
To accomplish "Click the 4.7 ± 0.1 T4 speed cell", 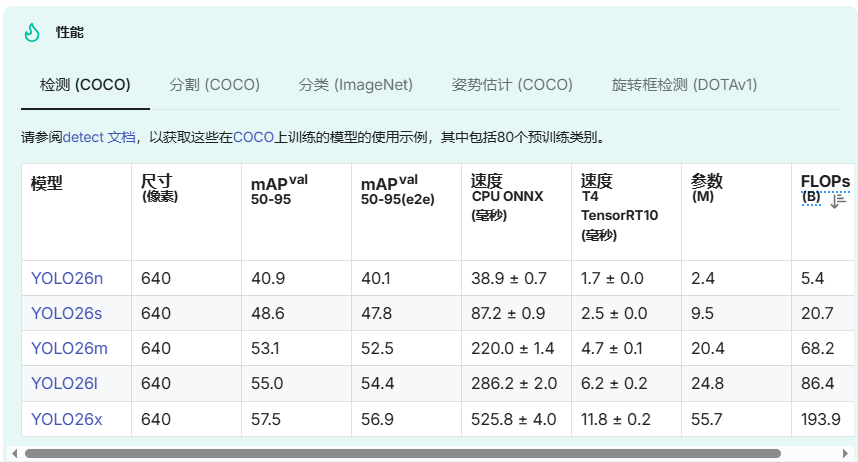I will [627, 348].
